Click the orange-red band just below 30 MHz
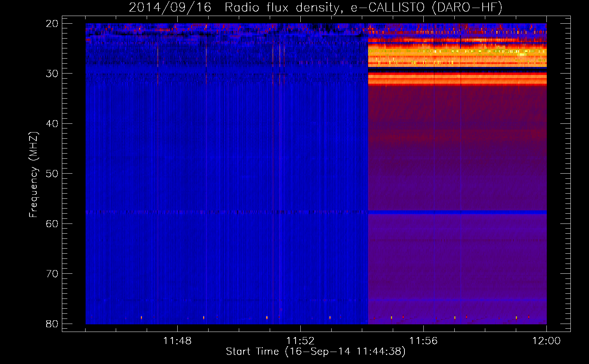589x364 pixels. (x=457, y=79)
